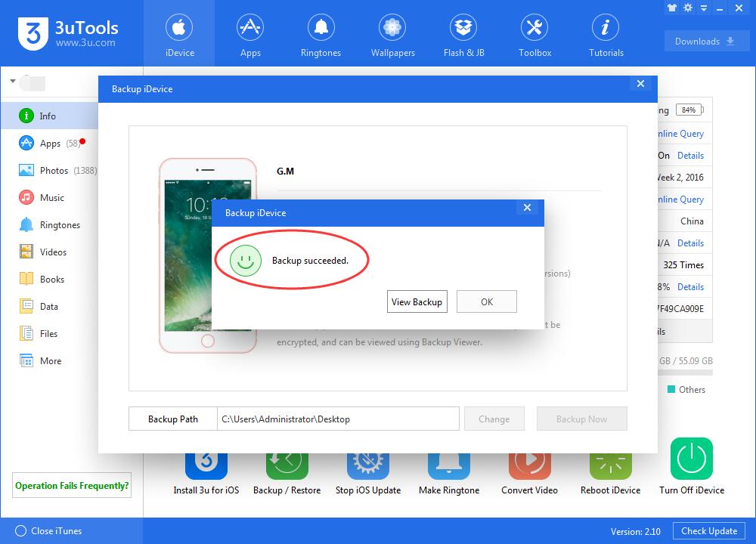
Task: Toggle the Close iTunes option
Action: pyautogui.click(x=48, y=531)
